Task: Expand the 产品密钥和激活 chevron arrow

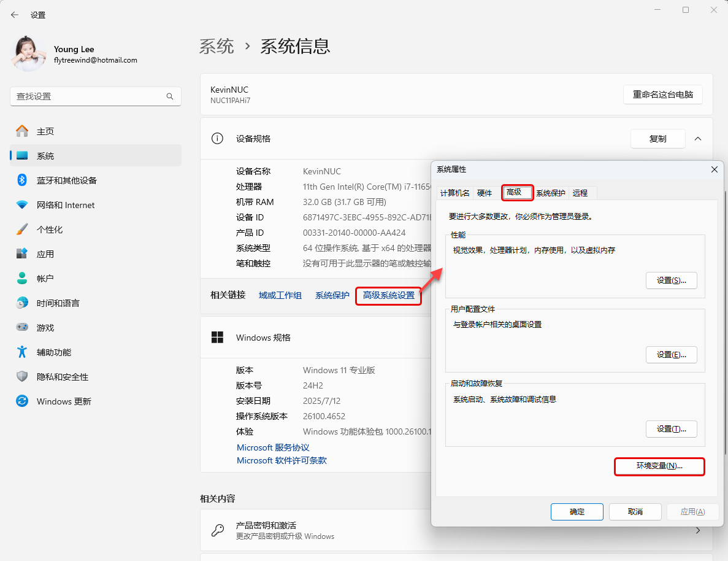Action: point(698,530)
